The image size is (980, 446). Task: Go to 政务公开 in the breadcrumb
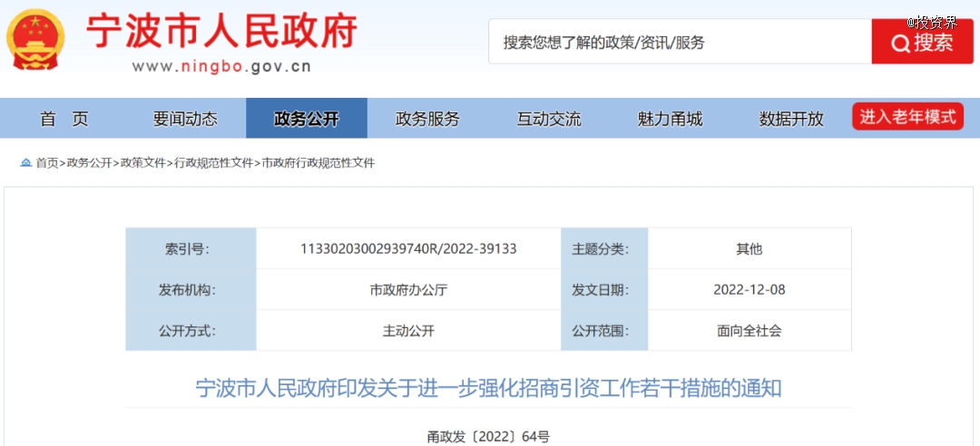click(x=89, y=163)
